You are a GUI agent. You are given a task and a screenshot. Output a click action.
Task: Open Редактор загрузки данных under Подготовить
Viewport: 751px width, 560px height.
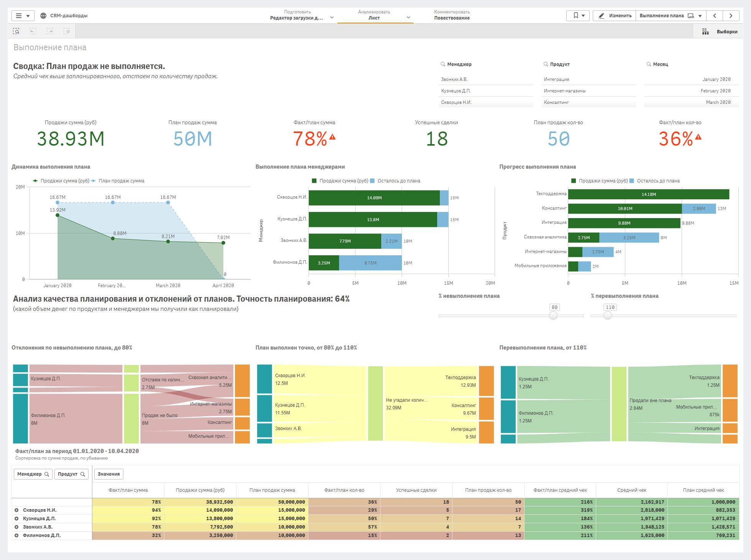297,18
